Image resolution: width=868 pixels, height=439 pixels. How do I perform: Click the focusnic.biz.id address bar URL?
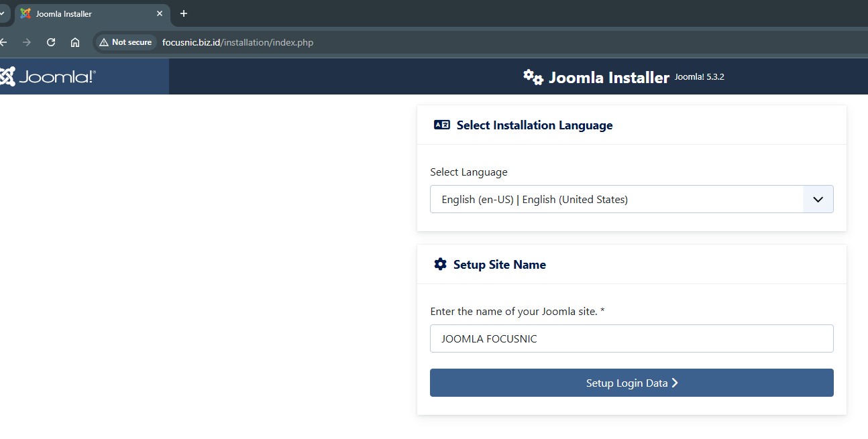tap(237, 42)
